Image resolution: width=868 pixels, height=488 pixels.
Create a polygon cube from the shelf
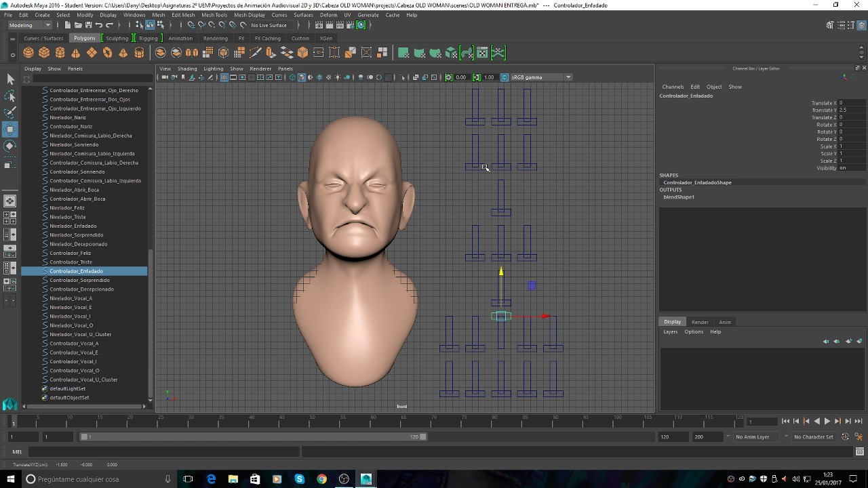[44, 54]
